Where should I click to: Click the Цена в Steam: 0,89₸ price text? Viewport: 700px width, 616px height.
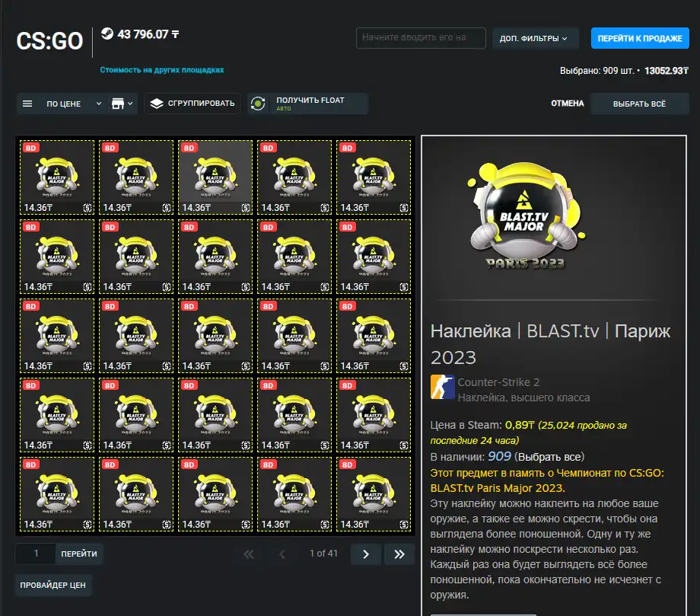(482, 425)
